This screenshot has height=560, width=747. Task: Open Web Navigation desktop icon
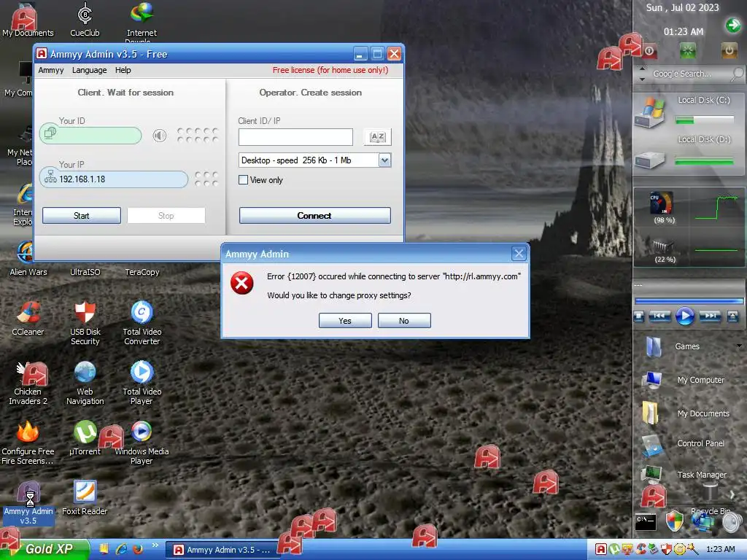(x=85, y=383)
